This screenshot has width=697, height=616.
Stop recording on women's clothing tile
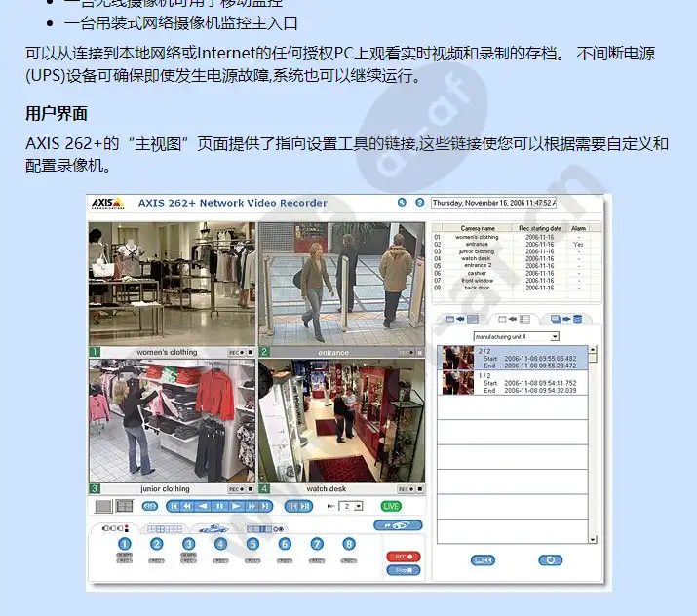click(251, 353)
